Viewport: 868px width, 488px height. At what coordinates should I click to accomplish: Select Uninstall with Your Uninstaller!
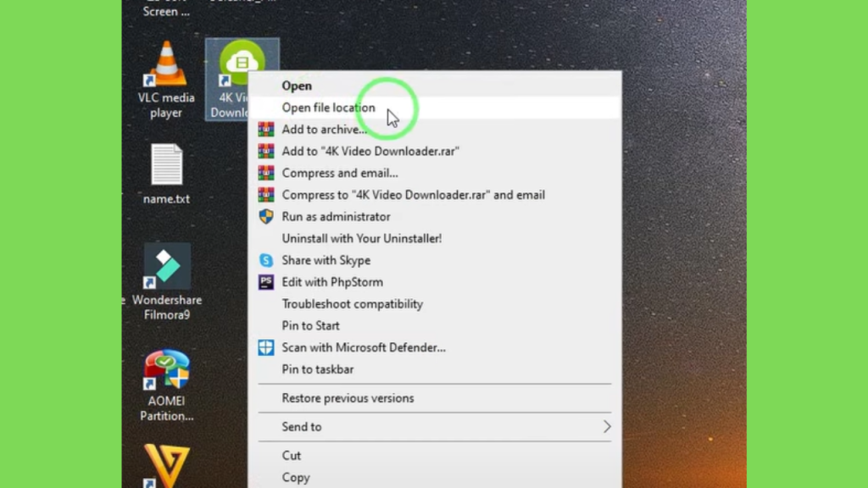pyautogui.click(x=435, y=238)
